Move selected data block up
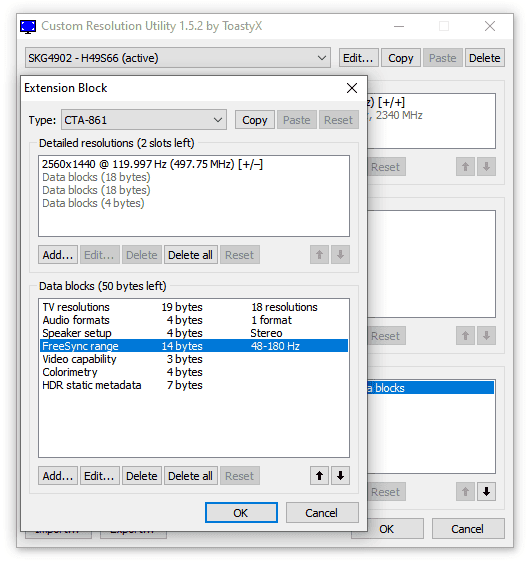527x566 pixels. tap(319, 476)
